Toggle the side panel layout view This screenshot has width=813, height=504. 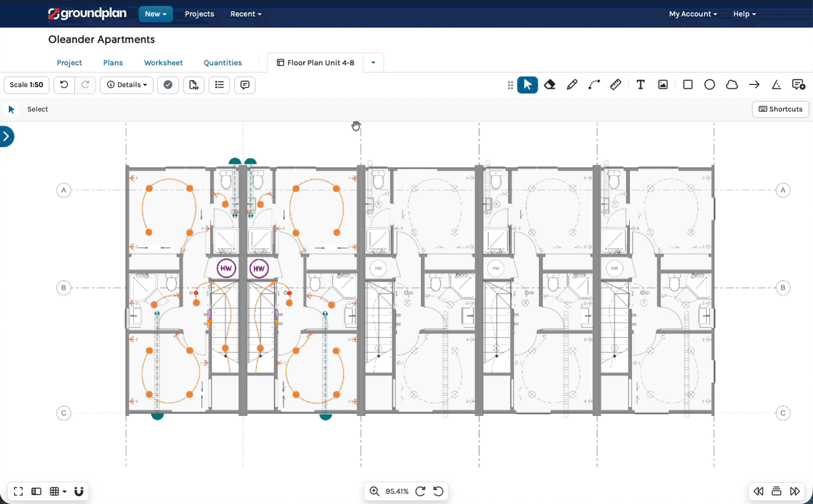point(37,491)
